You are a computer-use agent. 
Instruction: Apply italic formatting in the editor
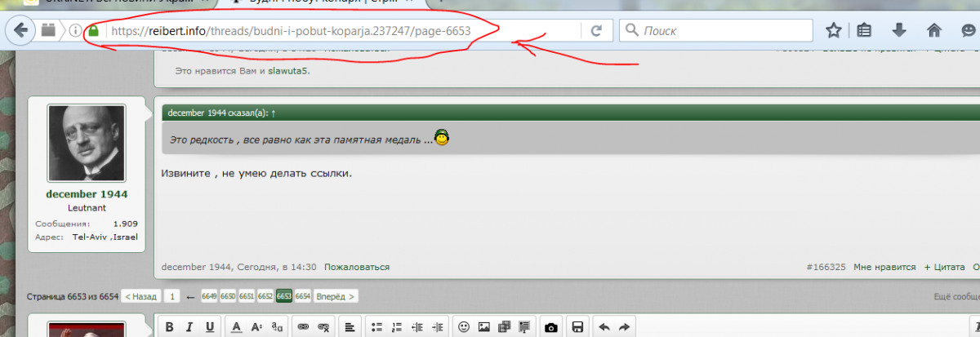click(x=189, y=327)
